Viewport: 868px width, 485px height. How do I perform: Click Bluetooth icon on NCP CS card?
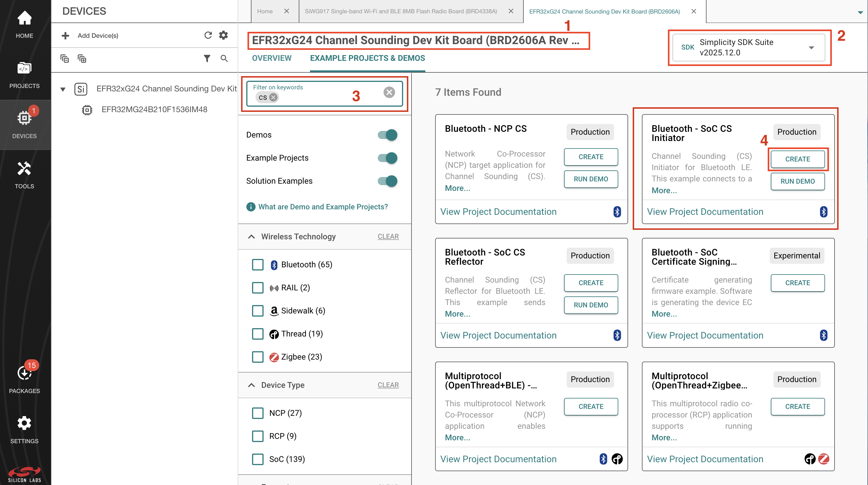pos(617,212)
